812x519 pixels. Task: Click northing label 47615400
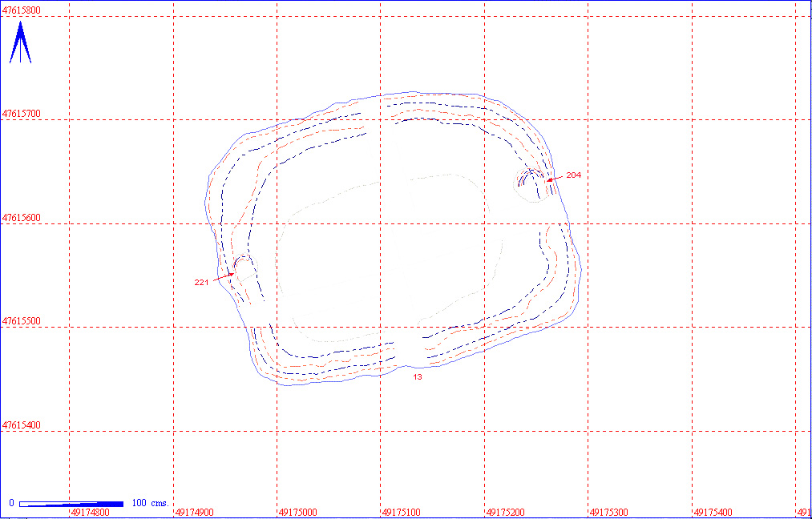click(x=22, y=424)
